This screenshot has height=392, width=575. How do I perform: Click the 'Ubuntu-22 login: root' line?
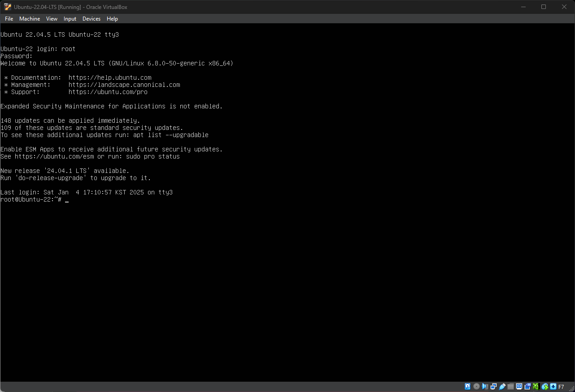click(38, 49)
